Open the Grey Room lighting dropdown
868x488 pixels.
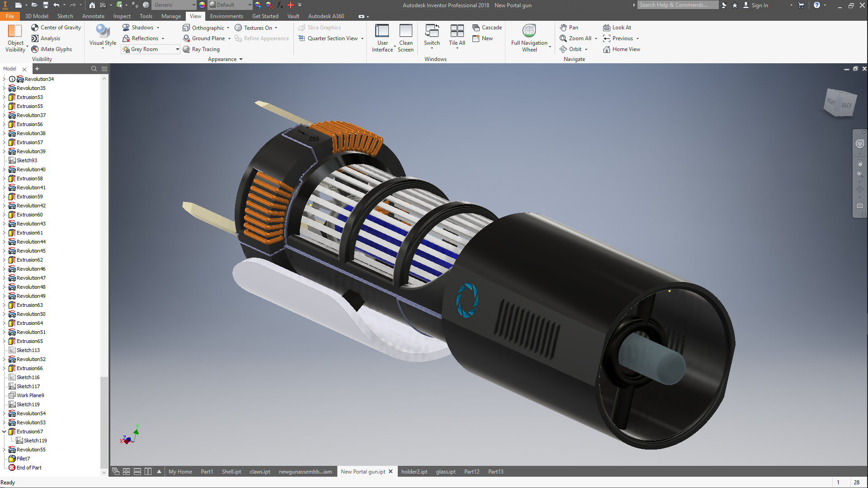(x=151, y=49)
